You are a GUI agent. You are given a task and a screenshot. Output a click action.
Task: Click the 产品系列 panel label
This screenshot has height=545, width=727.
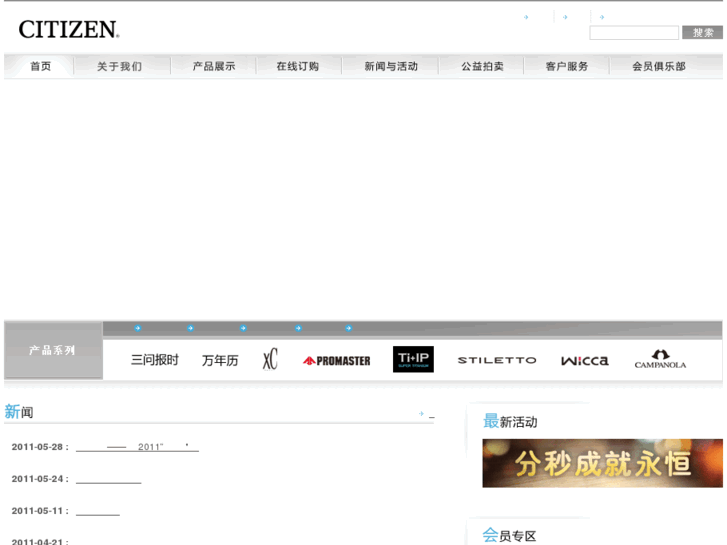(x=52, y=351)
